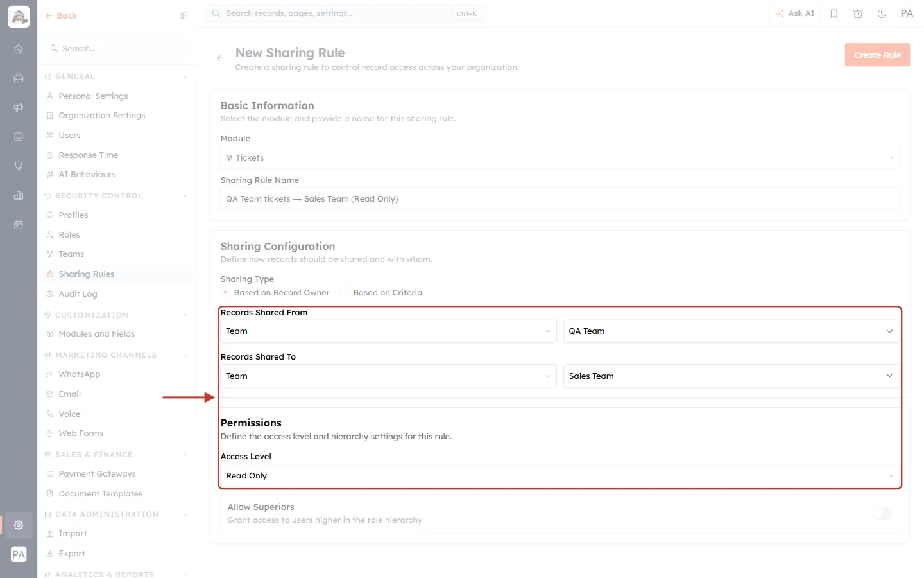Open the Records Shared From type dropdown
This screenshot has height=578, width=924.
[388, 331]
